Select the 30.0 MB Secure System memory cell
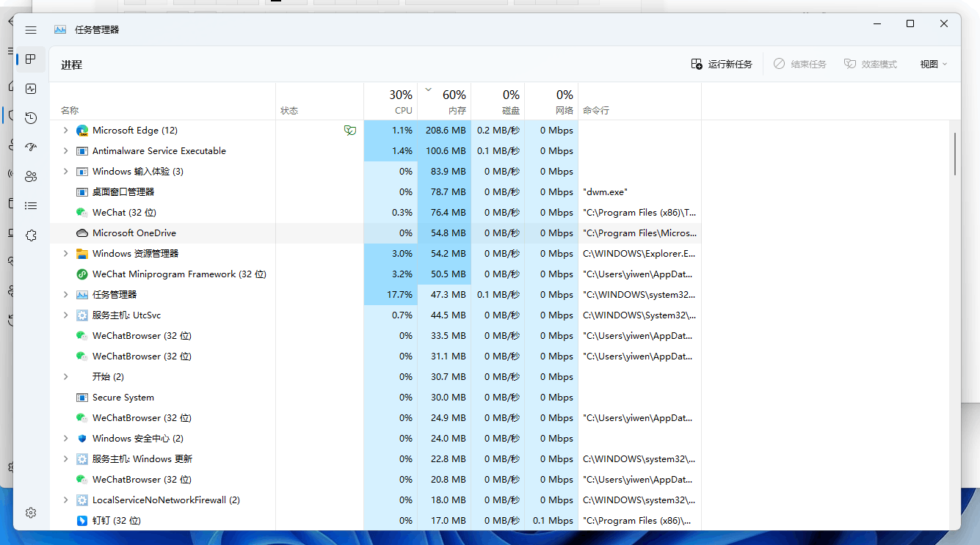 coord(444,398)
